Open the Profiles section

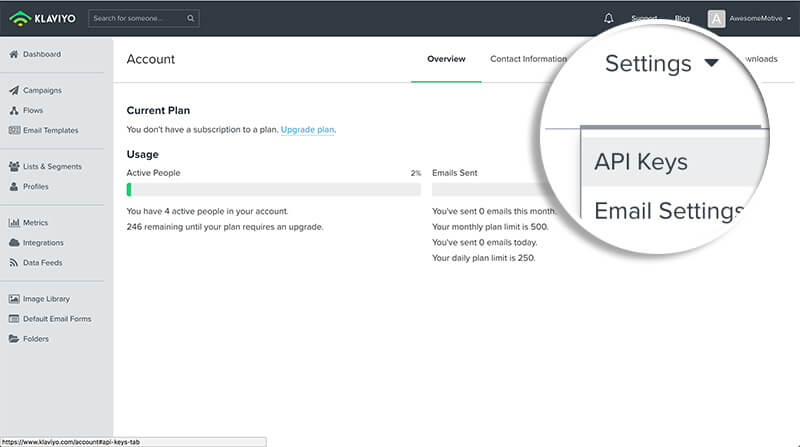click(36, 187)
